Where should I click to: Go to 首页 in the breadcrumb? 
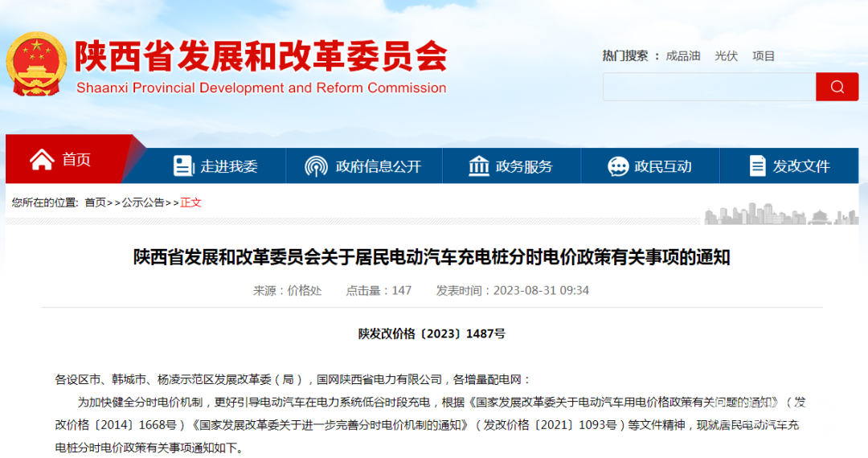pos(95,202)
